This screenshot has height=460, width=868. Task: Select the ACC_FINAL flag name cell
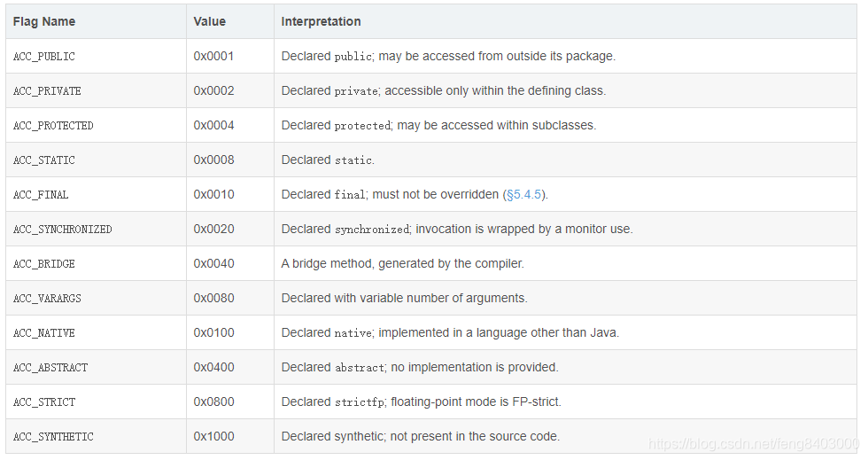coord(96,194)
